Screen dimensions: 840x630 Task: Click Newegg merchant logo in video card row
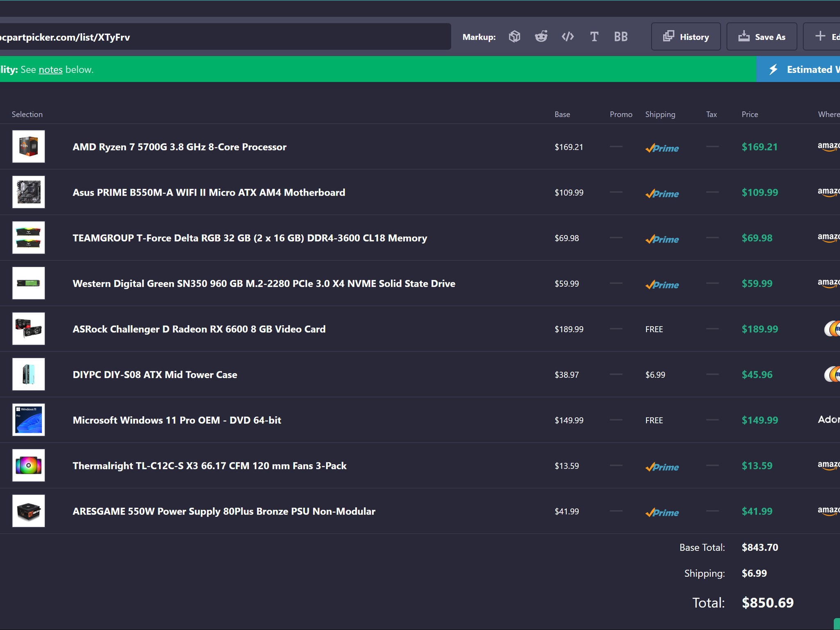tap(832, 329)
